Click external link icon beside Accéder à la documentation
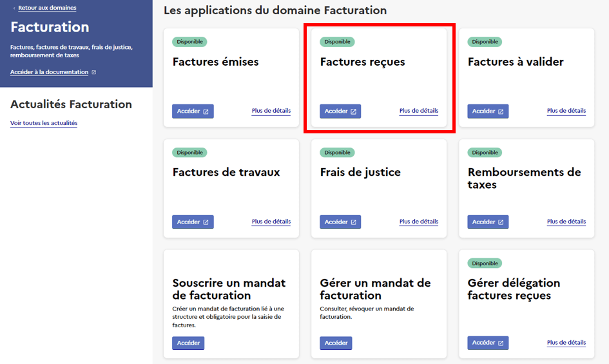This screenshot has height=364, width=609. click(94, 72)
